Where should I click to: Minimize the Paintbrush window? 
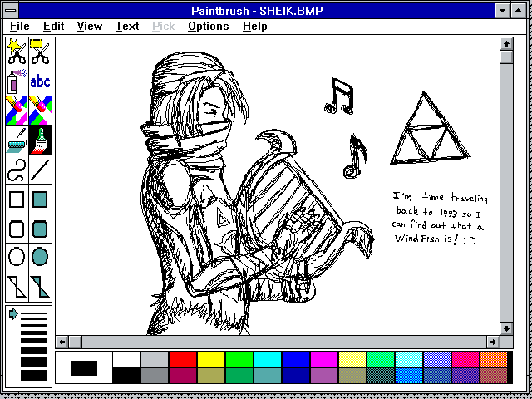[502, 11]
